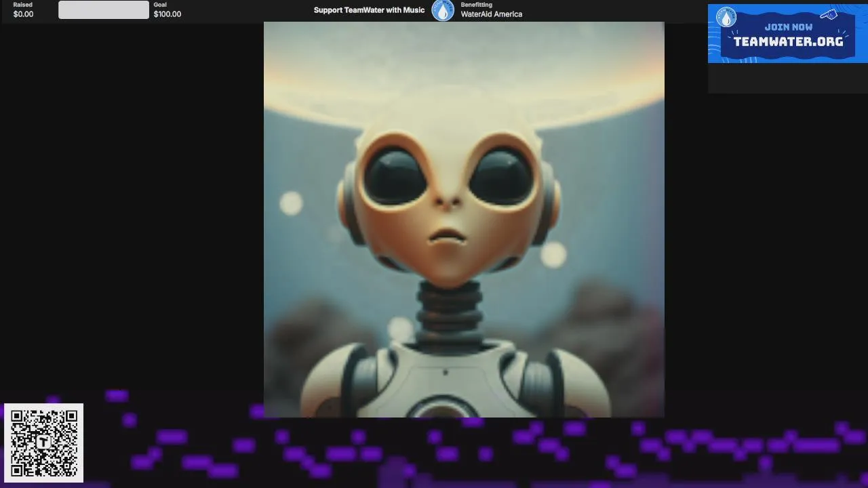This screenshot has width=868, height=488.
Task: Click the raised amount "$0.00"
Action: (x=23, y=14)
